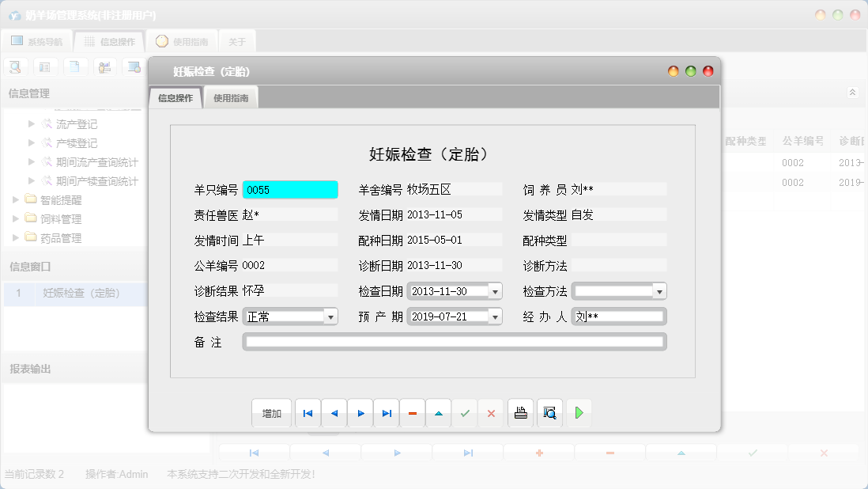The height and width of the screenshot is (489, 868).
Task: Confirm changes with the green checkmark icon
Action: click(464, 412)
